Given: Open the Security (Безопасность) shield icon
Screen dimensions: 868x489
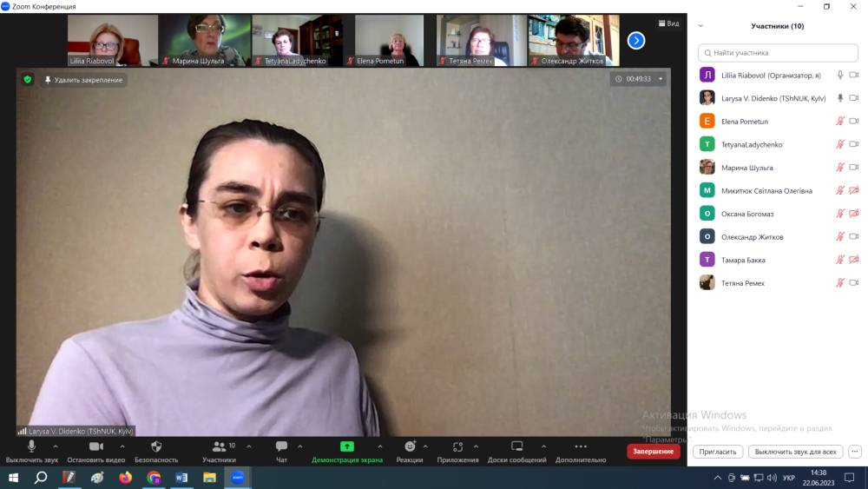Looking at the screenshot, I should click(156, 447).
